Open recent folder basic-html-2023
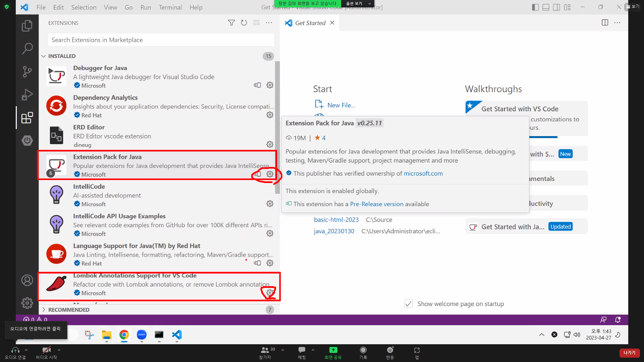 pos(336,220)
